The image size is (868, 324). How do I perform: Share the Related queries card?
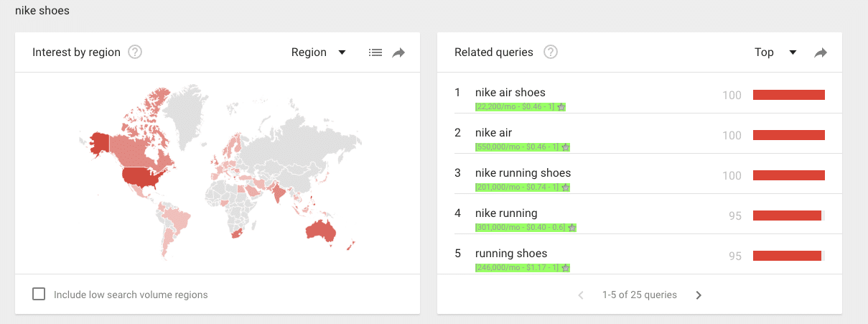point(821,52)
